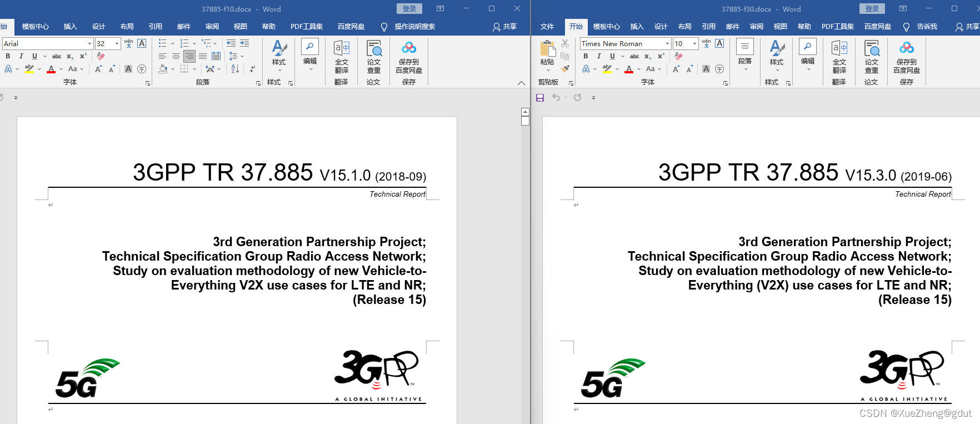
Task: Click red font color button in f30 window
Action: coord(629,69)
